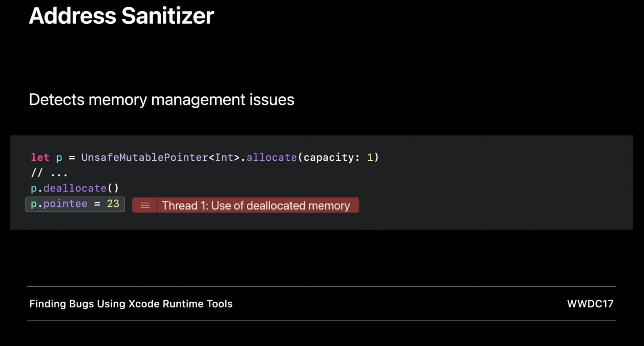The image size is (644, 346).
Task: Click the pink 'let' keyword
Action: click(x=40, y=157)
